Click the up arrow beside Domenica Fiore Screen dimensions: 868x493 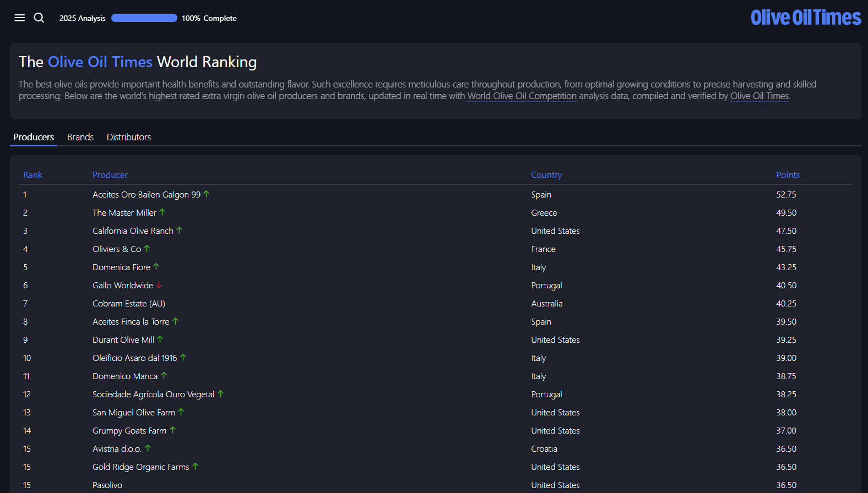[x=156, y=267]
